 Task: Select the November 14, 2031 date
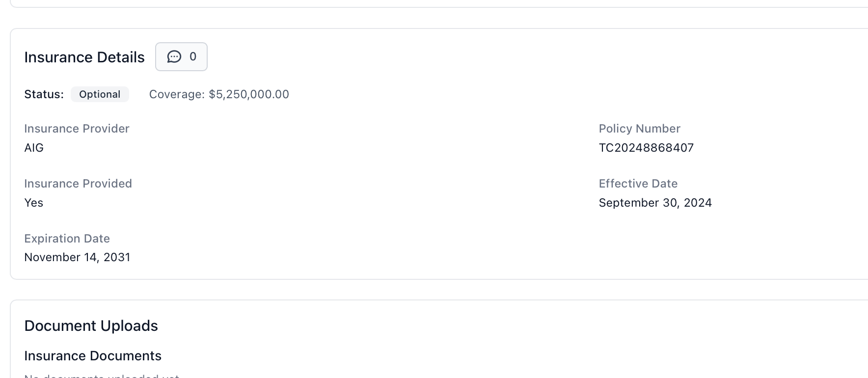coord(77,257)
